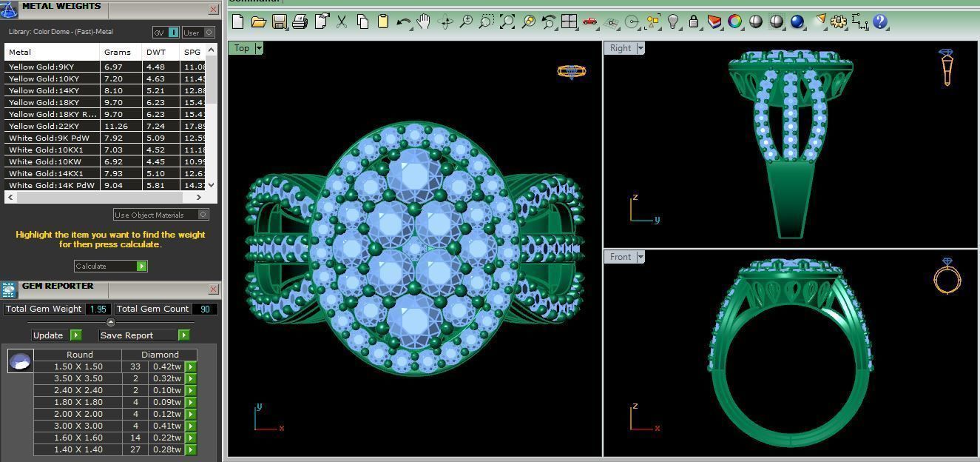
Task: Click the Zoom Selected icon
Action: tap(528, 21)
